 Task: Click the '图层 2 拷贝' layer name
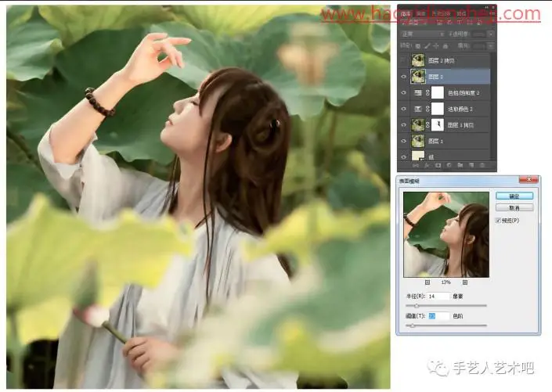point(442,60)
